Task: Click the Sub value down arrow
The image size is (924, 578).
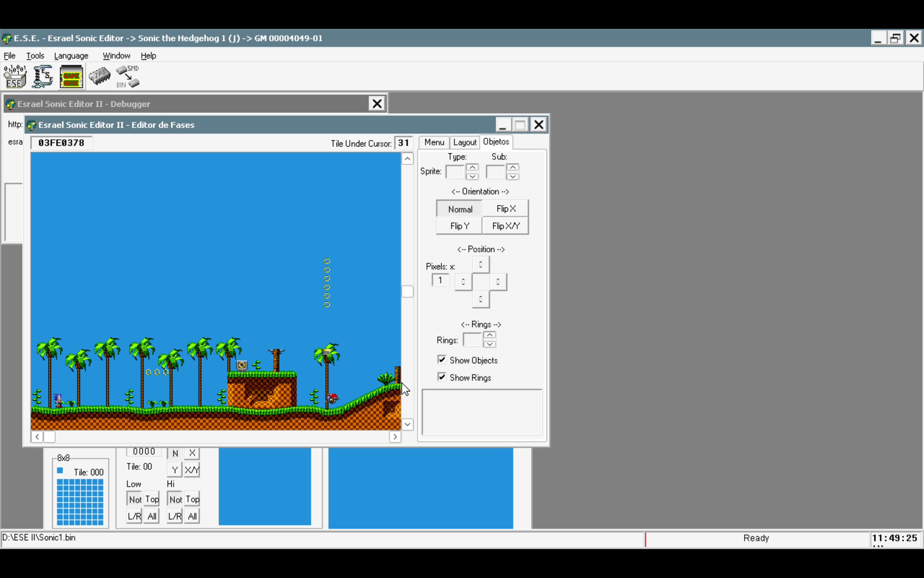Action: 513,177
